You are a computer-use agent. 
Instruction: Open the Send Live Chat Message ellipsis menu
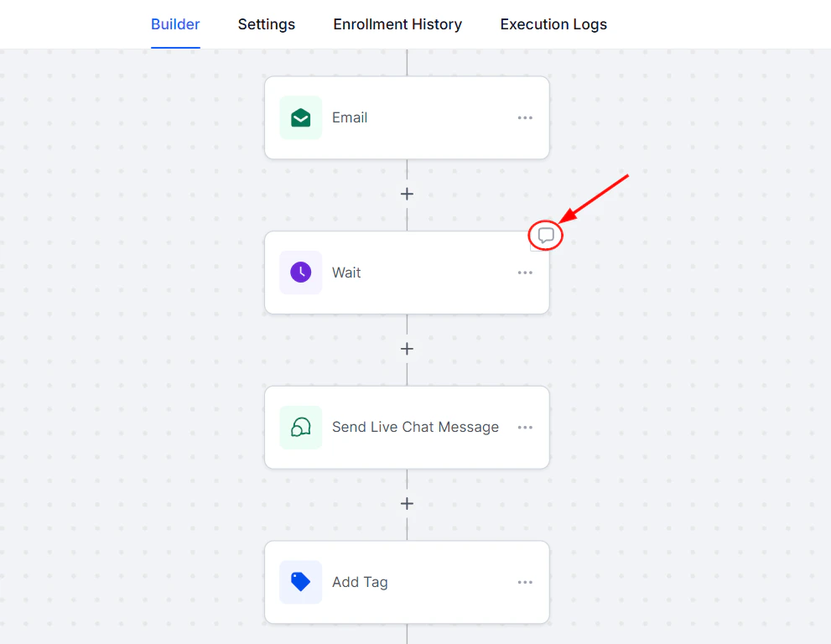[x=525, y=427]
